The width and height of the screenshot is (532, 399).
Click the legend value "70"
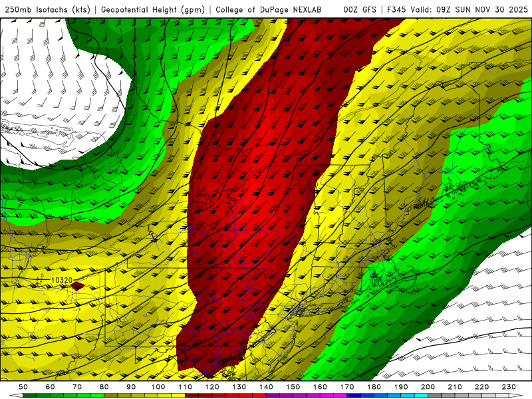pyautogui.click(x=77, y=387)
